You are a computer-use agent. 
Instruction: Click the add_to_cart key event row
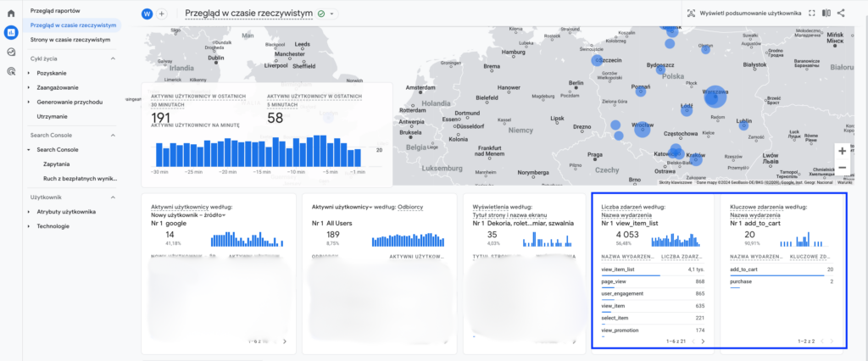coord(782,269)
